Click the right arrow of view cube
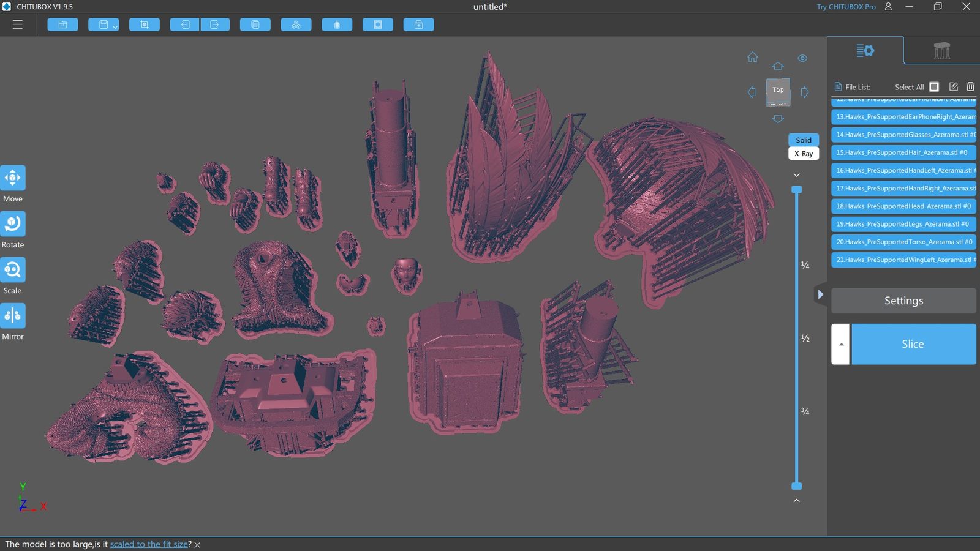The image size is (980, 551). click(x=805, y=92)
